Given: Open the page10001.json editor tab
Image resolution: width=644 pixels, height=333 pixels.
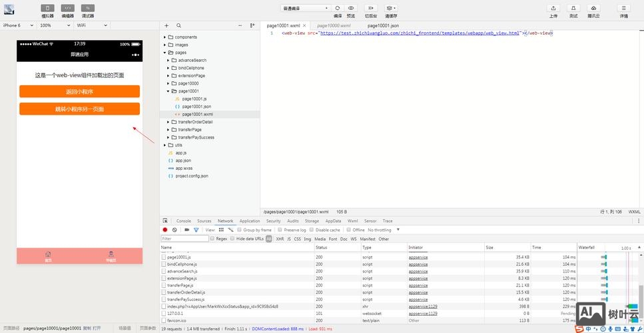Looking at the screenshot, I should point(383,25).
